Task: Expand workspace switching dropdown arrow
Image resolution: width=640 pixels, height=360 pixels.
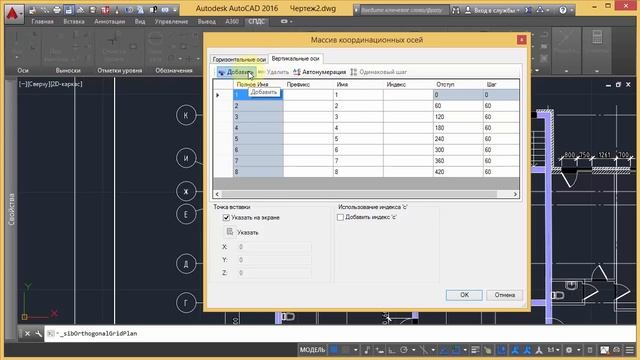Action: (x=578, y=350)
